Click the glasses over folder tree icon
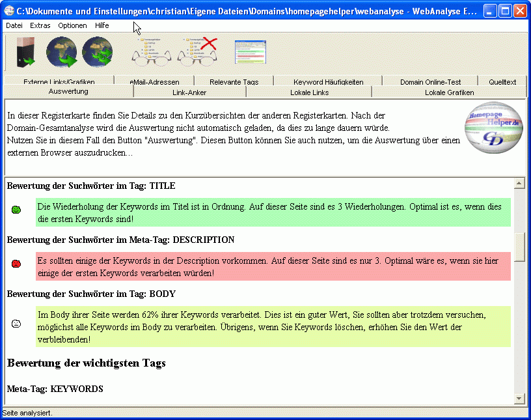The image size is (531, 420). (151, 52)
